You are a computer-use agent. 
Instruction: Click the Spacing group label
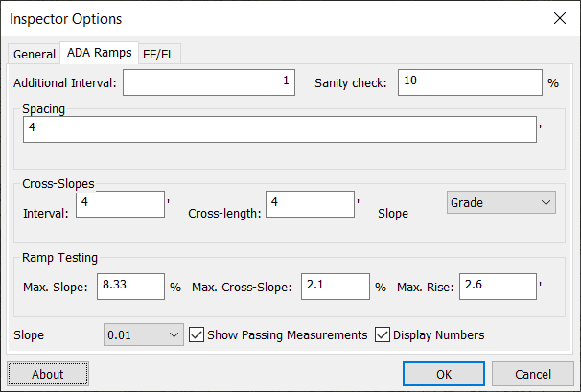[43, 109]
